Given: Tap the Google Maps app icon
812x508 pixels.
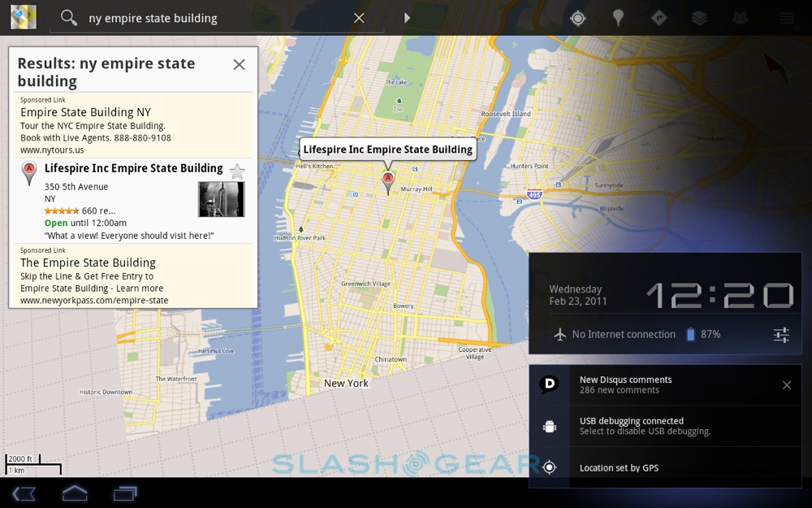Looking at the screenshot, I should [x=23, y=17].
